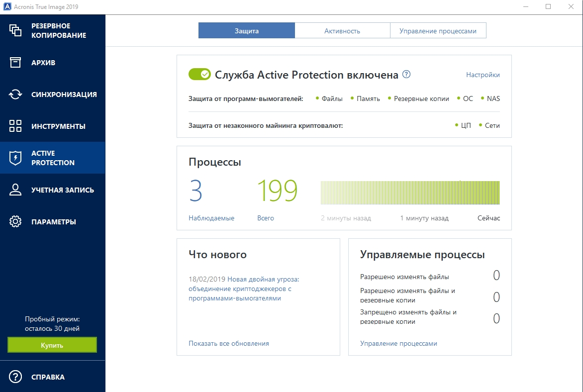Click the Память protection indicator

365,98
